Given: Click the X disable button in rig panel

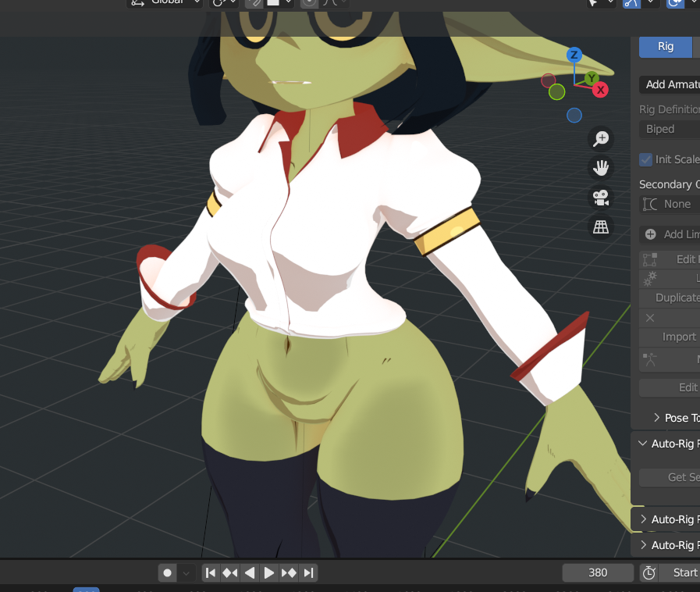Looking at the screenshot, I should coord(670,318).
